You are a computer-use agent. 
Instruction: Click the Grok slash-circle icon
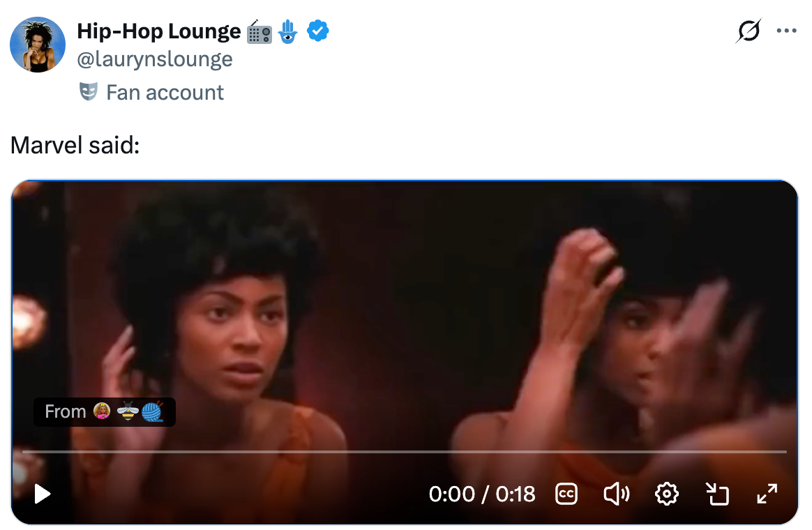(x=749, y=31)
